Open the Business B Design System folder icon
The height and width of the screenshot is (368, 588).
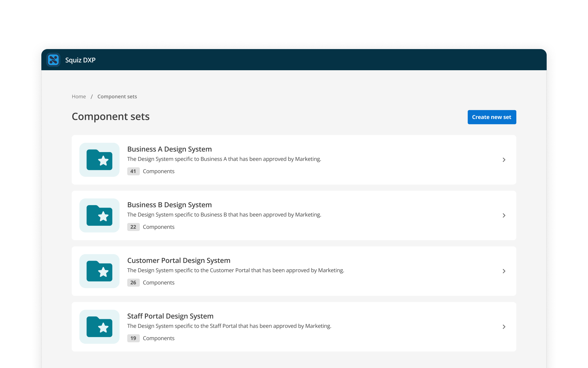pyautogui.click(x=100, y=215)
